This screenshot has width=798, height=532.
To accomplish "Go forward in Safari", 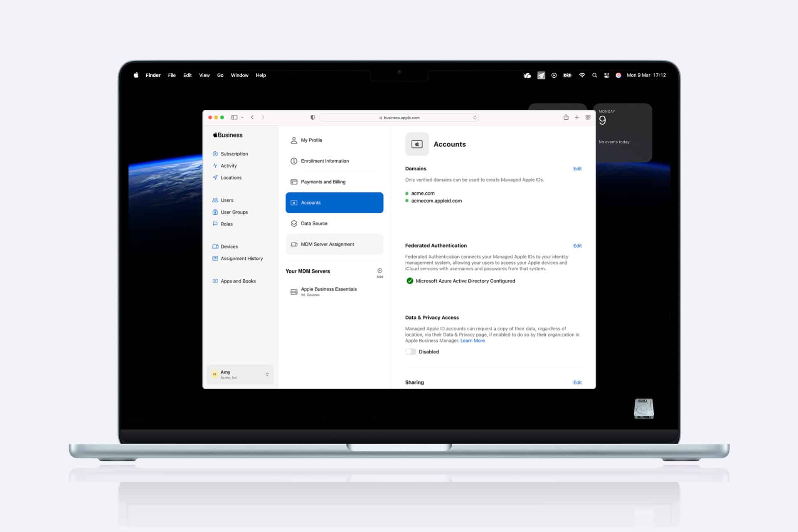I will click(263, 117).
